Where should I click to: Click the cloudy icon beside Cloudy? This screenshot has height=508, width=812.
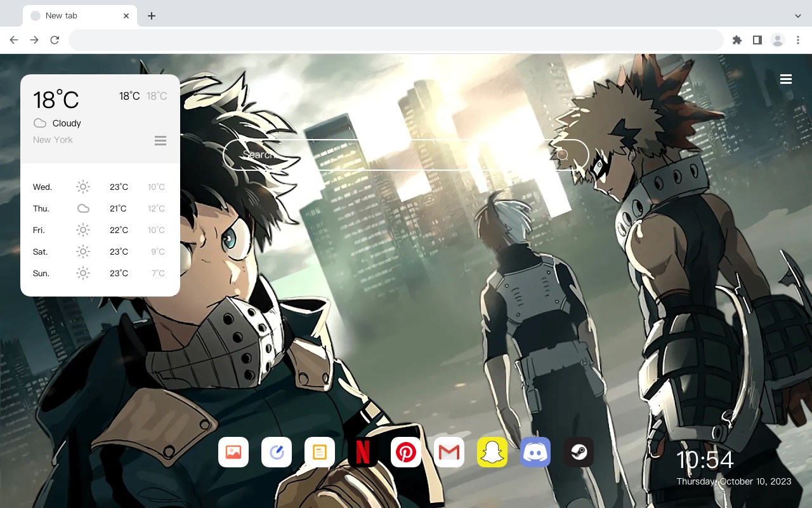point(40,123)
